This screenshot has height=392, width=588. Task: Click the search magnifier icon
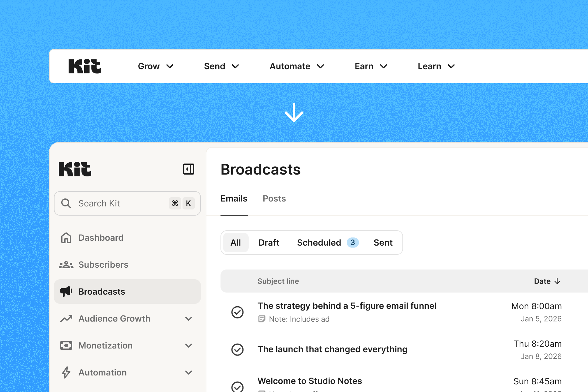[66, 203]
